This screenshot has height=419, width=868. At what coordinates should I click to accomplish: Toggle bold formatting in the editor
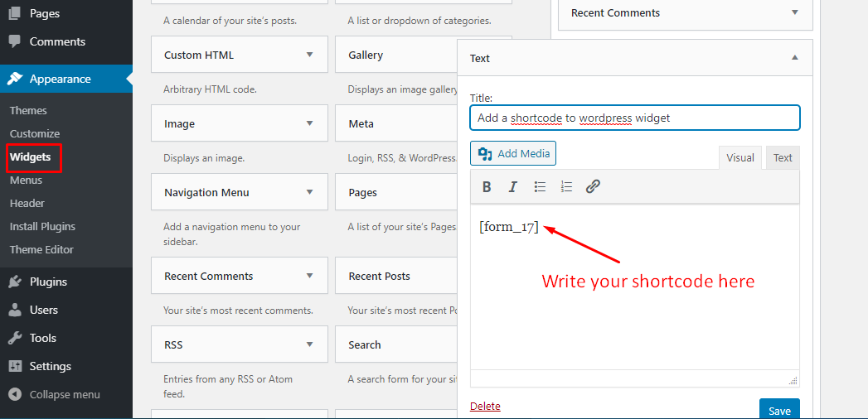click(x=487, y=187)
